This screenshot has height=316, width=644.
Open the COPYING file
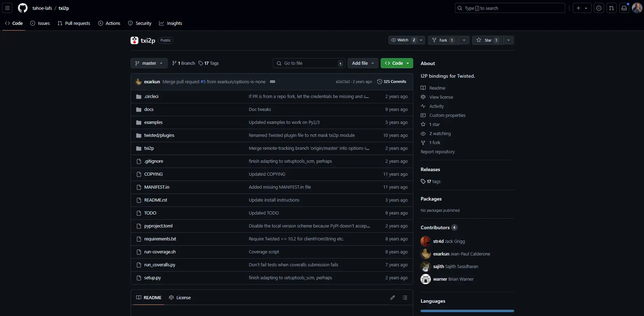153,174
